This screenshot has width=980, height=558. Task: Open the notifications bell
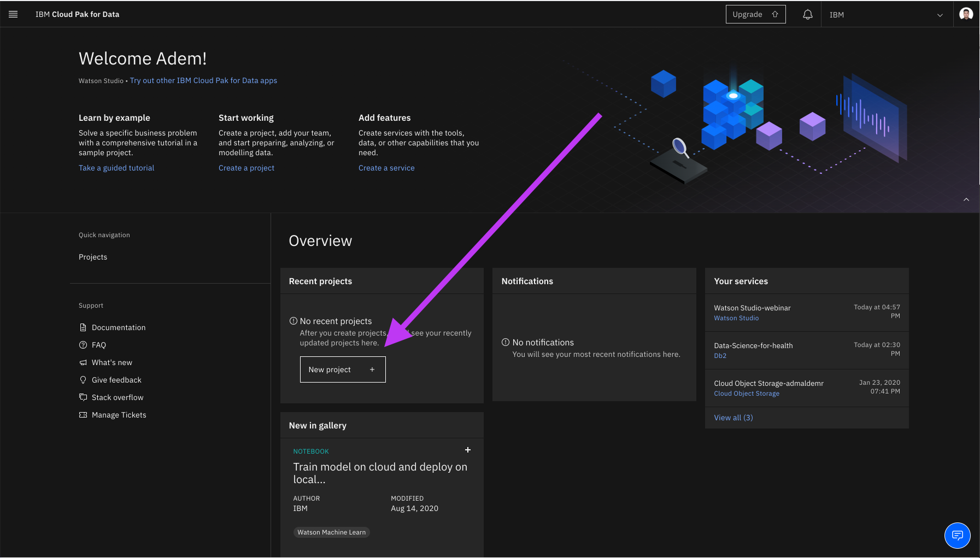point(807,15)
